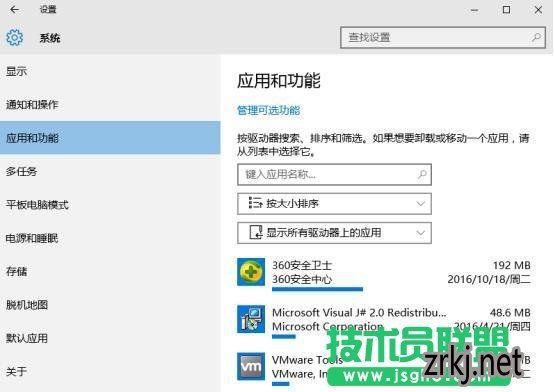Select 应用和功能 in the sidebar
The width and height of the screenshot is (554, 392).
[110, 138]
